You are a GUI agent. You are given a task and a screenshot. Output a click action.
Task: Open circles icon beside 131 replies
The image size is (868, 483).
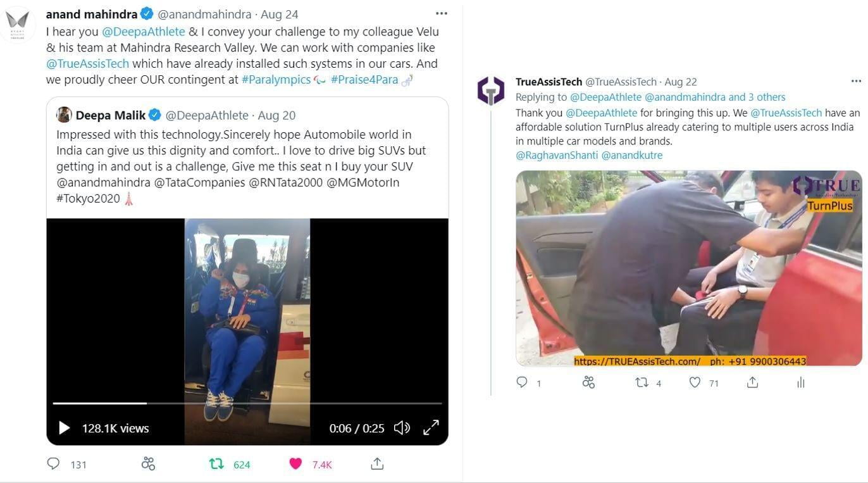pyautogui.click(x=148, y=464)
